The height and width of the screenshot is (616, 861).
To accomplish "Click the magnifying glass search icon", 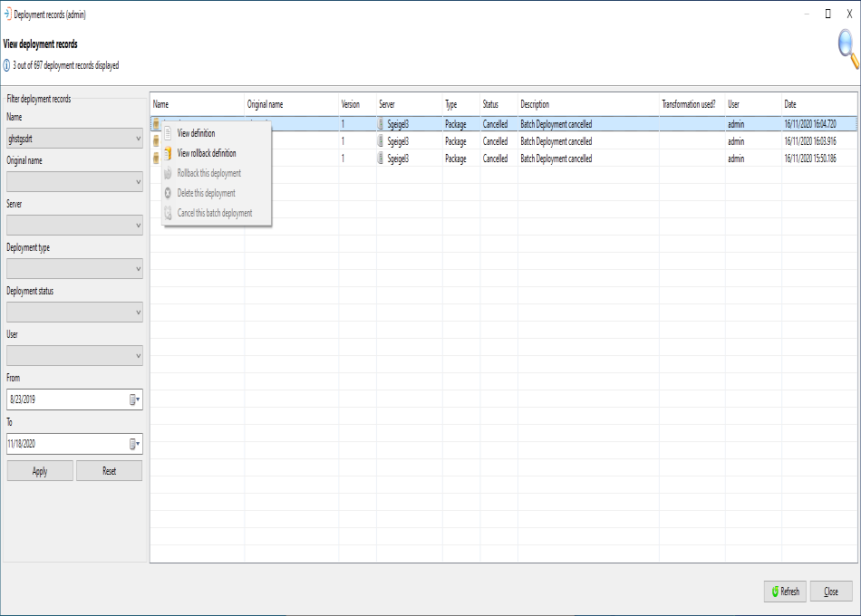I will (848, 49).
